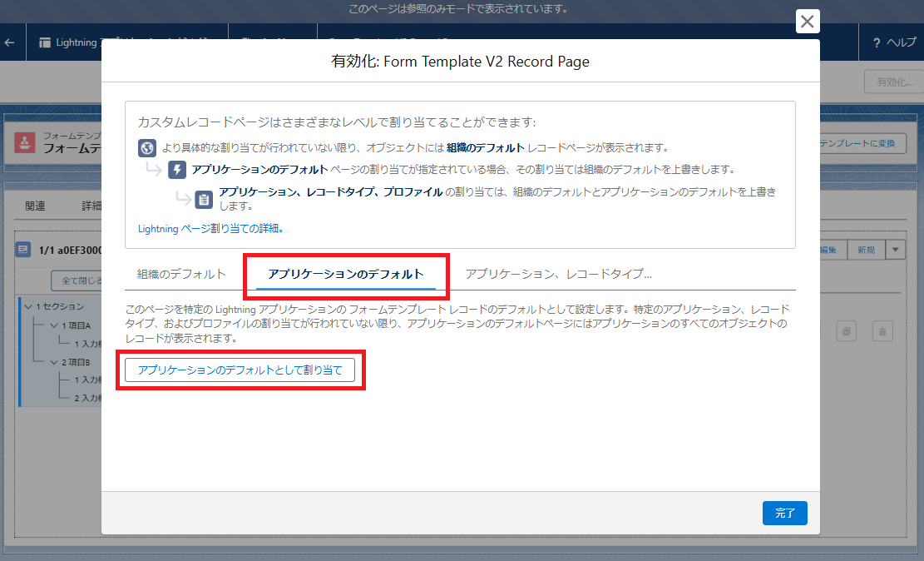Click the back arrow in the header
The image size is (924, 561).
tap(9, 42)
